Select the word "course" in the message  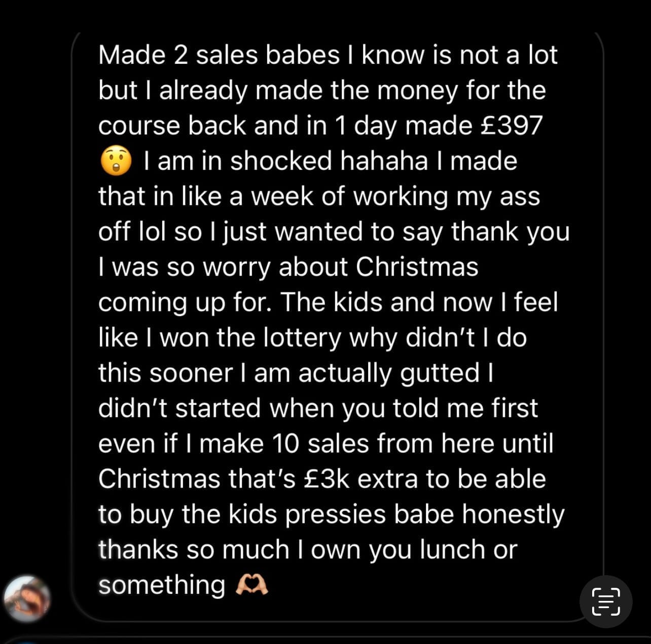[139, 126]
